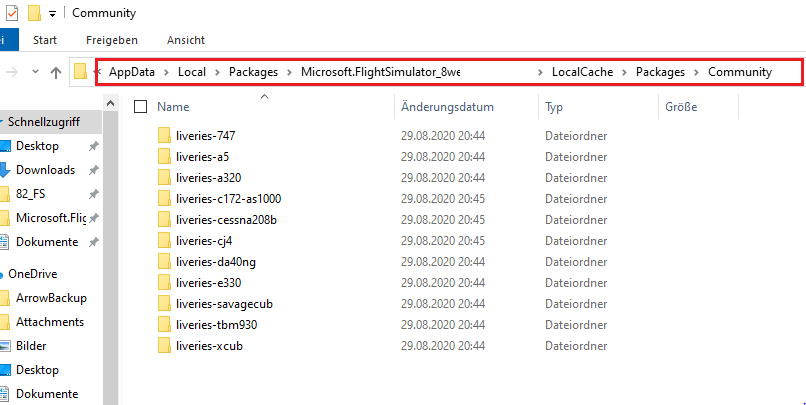Select the liveries-tbm930 folder icon
Image resolution: width=806 pixels, height=405 pixels.
click(x=164, y=325)
